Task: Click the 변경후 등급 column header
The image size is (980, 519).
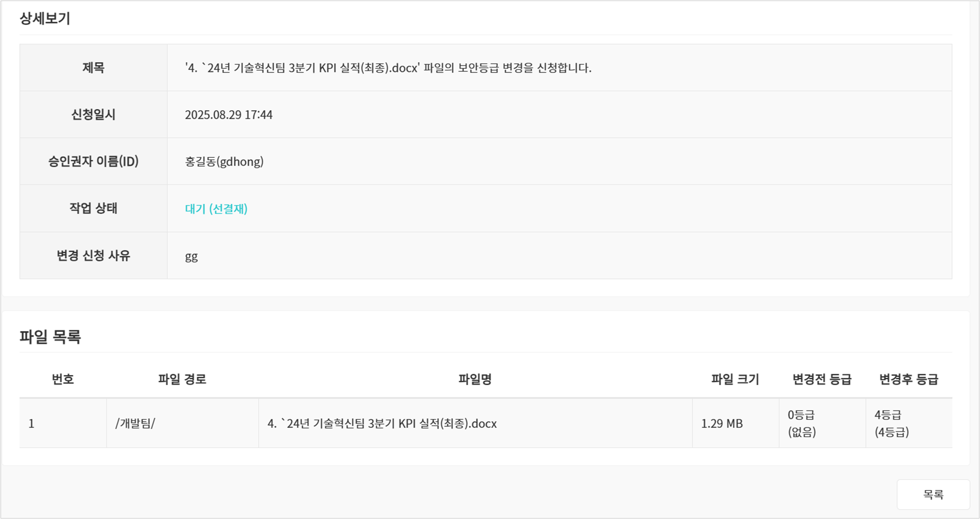Action: pos(908,379)
